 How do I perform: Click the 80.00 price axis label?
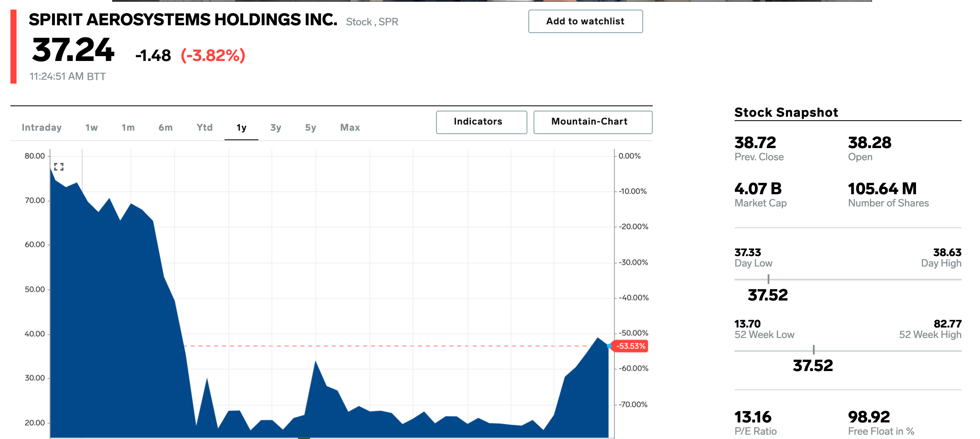click(35, 156)
